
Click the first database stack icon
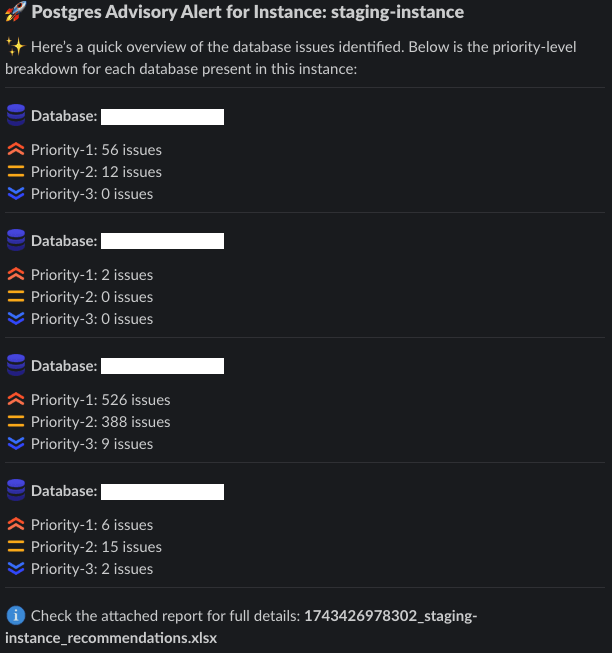click(16, 115)
